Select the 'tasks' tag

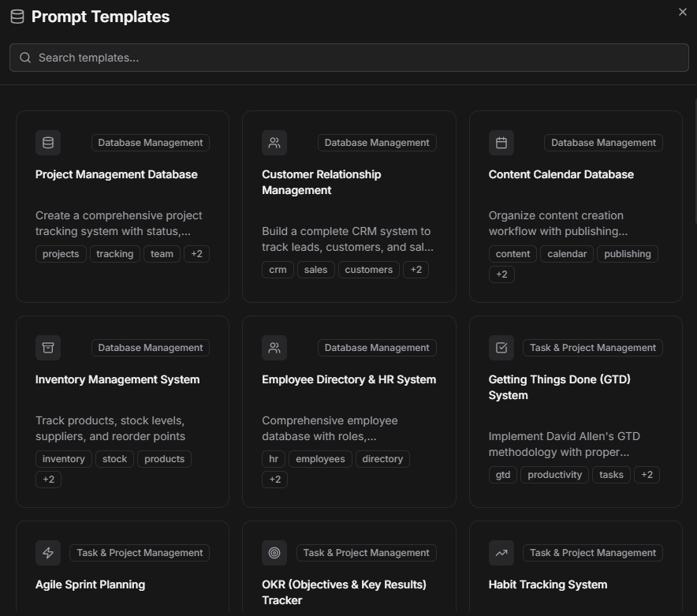(611, 475)
